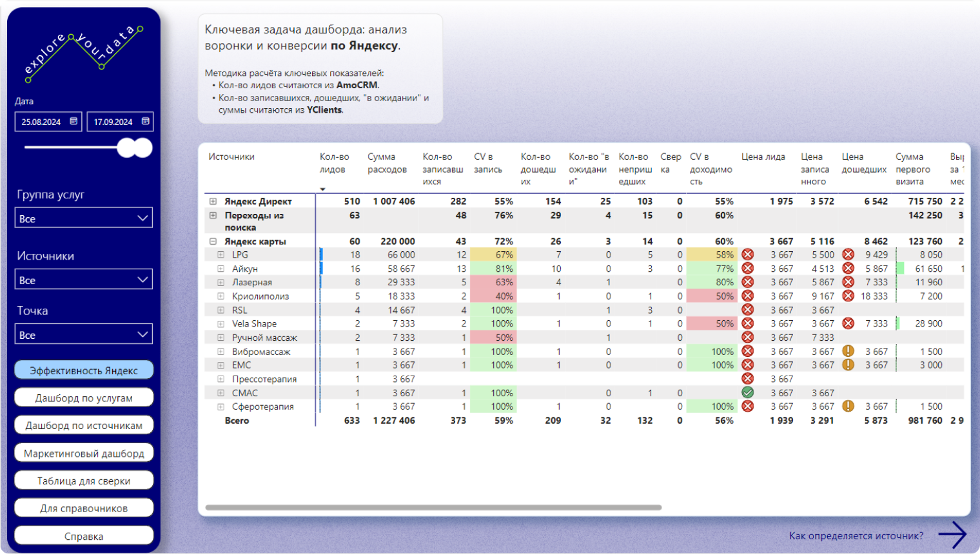
Task: Expand the Вибромассаж row
Action: tap(220, 352)
